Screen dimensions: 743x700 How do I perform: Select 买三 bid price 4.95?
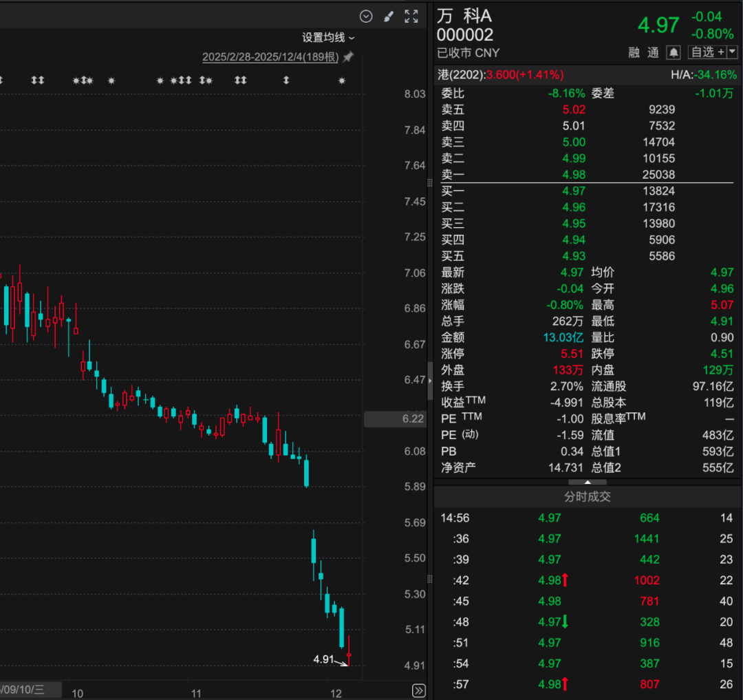point(574,224)
